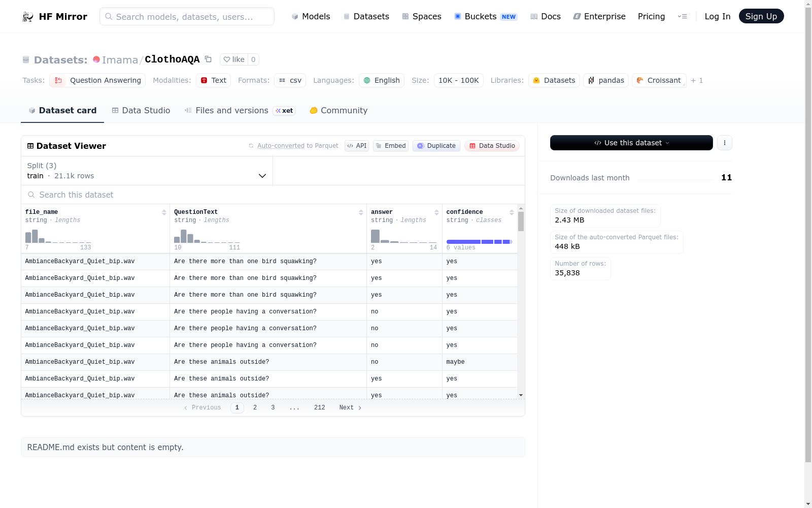This screenshot has width=812, height=508.
Task: Click the Croissant library tag
Action: coord(659,80)
